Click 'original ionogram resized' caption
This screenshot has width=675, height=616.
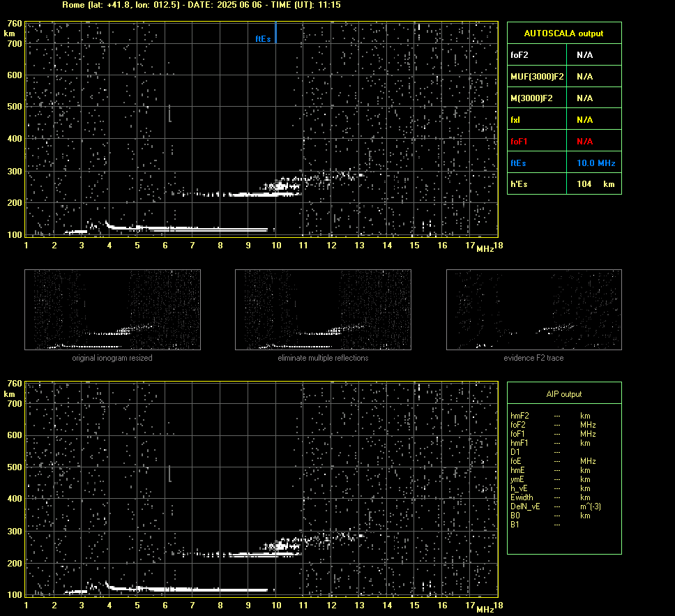click(112, 358)
